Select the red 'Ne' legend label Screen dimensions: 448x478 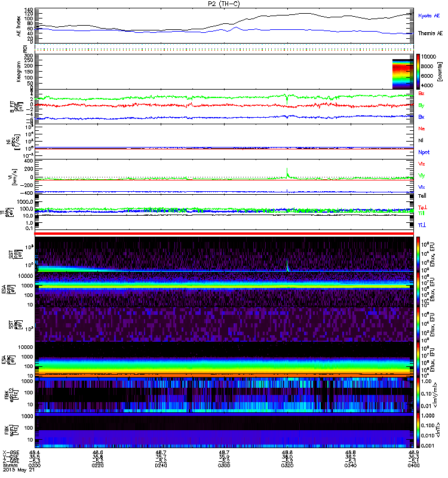coord(422,128)
